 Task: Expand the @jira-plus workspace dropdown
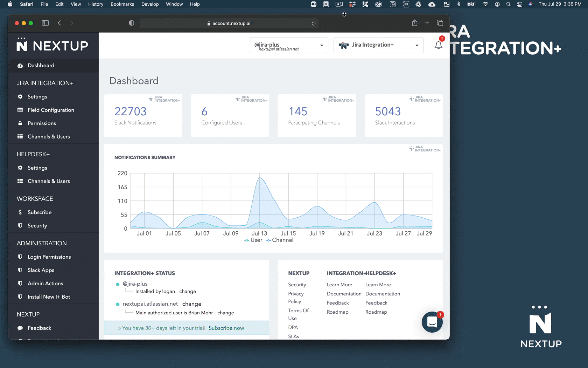[288, 46]
